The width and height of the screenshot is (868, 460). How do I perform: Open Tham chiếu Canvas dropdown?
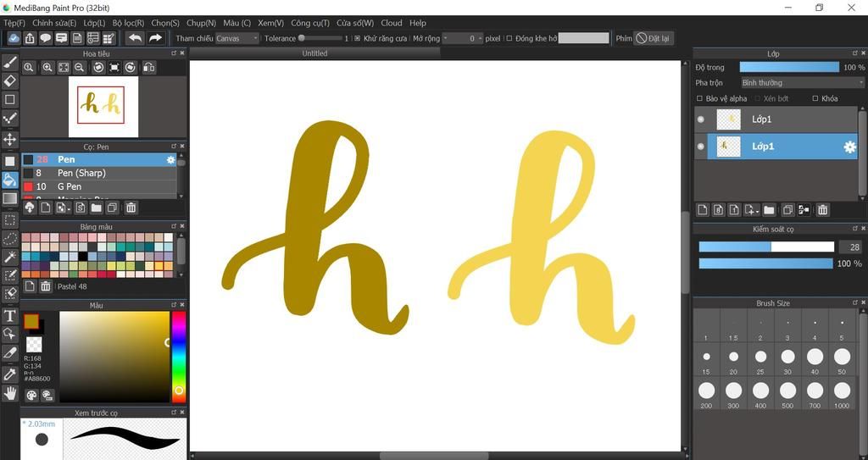click(237, 38)
